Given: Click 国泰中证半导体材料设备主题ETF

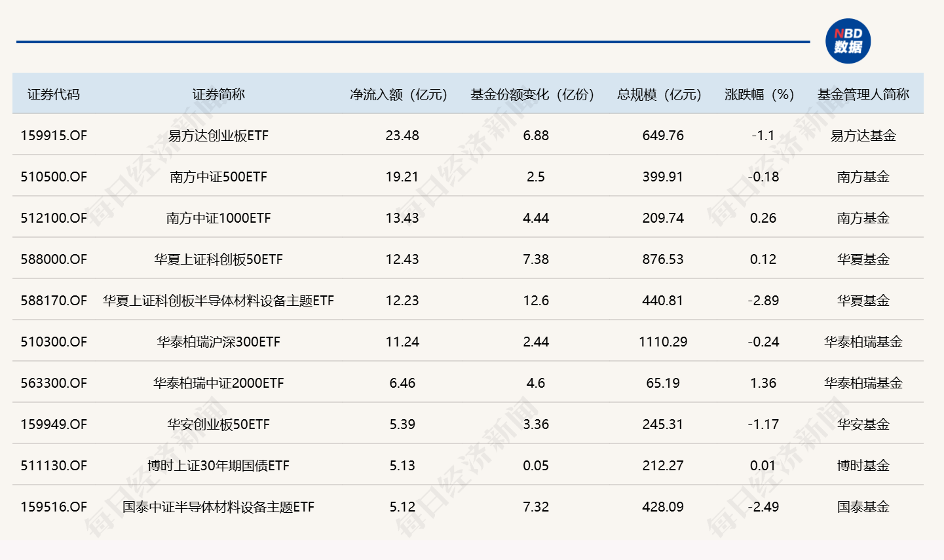Looking at the screenshot, I should pos(219,507).
